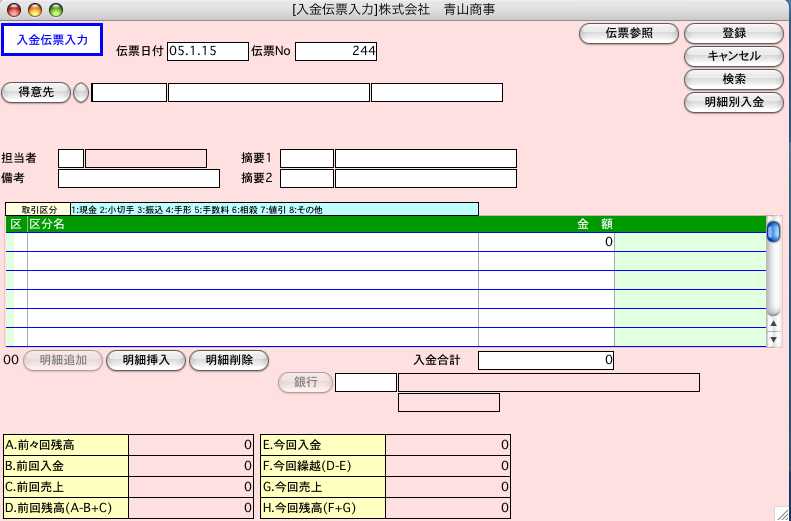Viewport: 791px width, 521px height.
Task: Click the 担当者 code input box
Action: coord(71,158)
